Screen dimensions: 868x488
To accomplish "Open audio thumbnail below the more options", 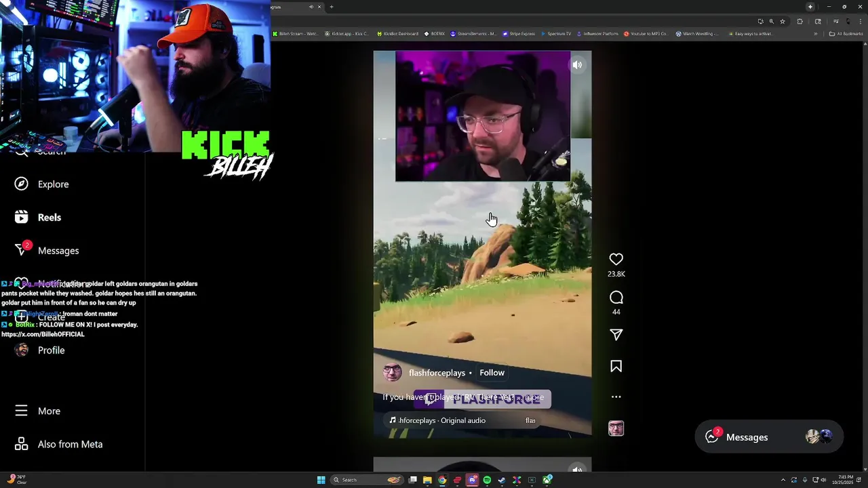I will pos(616,428).
